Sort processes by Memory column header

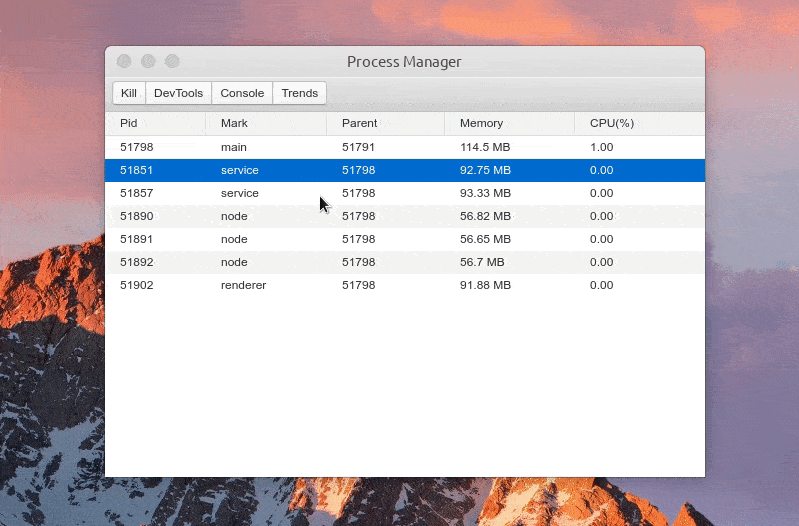point(510,123)
